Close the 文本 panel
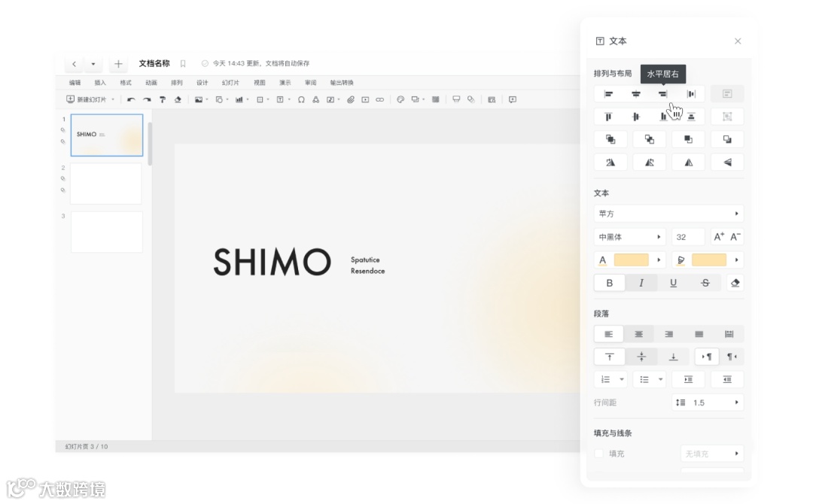 (x=737, y=41)
